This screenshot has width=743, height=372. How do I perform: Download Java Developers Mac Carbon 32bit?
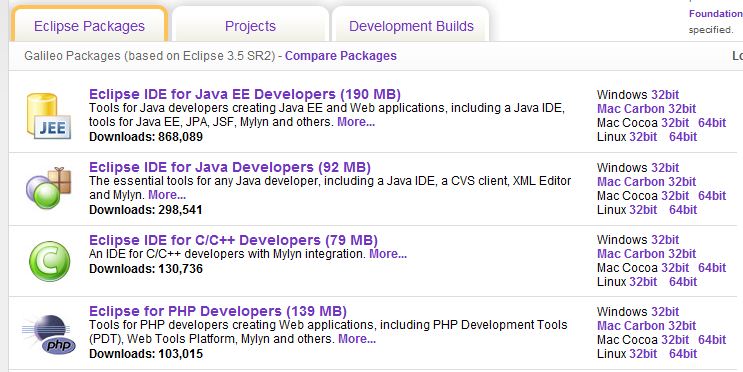tap(646, 182)
